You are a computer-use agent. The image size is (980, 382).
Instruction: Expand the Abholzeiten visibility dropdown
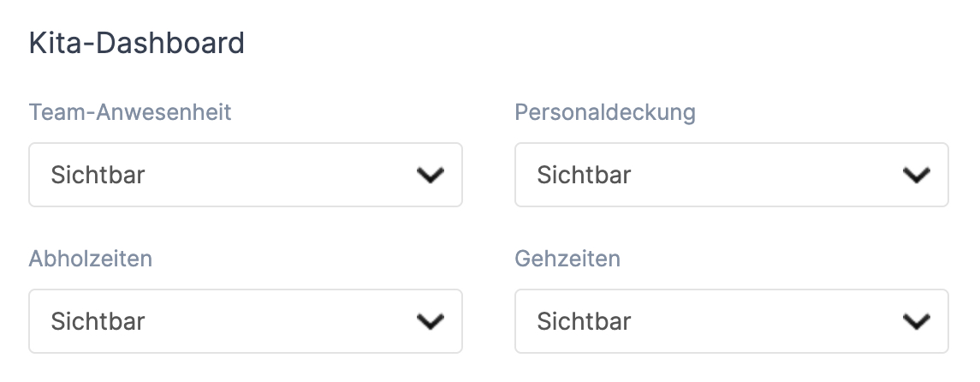click(246, 321)
